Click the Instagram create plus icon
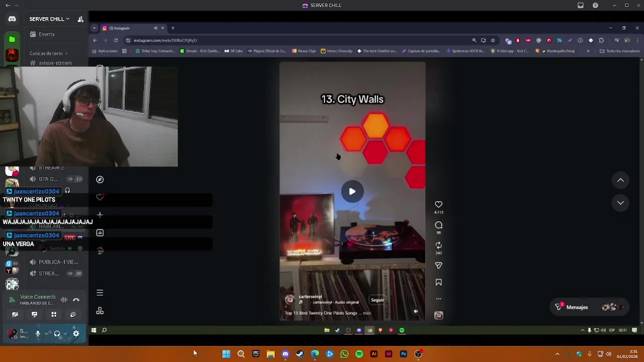The height and width of the screenshot is (362, 644). pyautogui.click(x=100, y=215)
